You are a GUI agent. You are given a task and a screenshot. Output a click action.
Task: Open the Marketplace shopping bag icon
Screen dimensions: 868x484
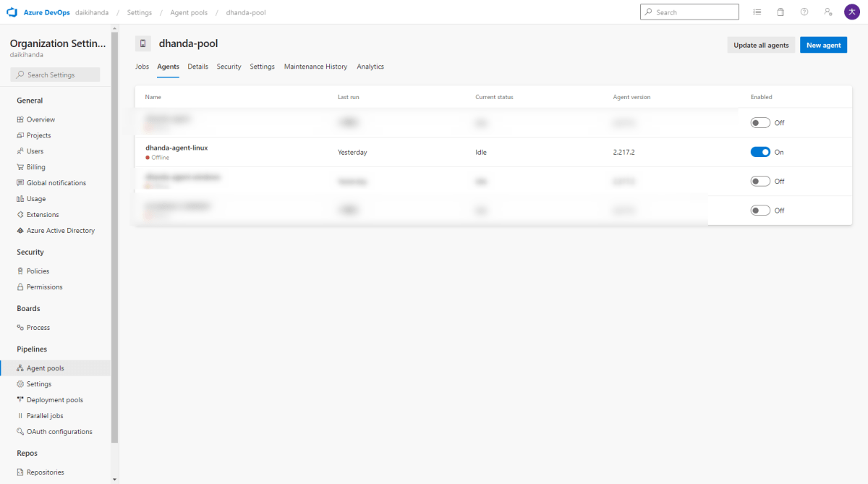[780, 12]
